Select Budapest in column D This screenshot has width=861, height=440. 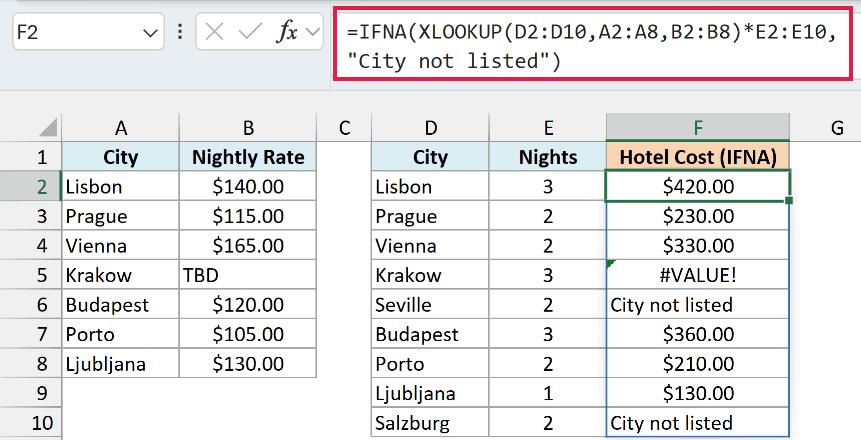click(x=430, y=334)
